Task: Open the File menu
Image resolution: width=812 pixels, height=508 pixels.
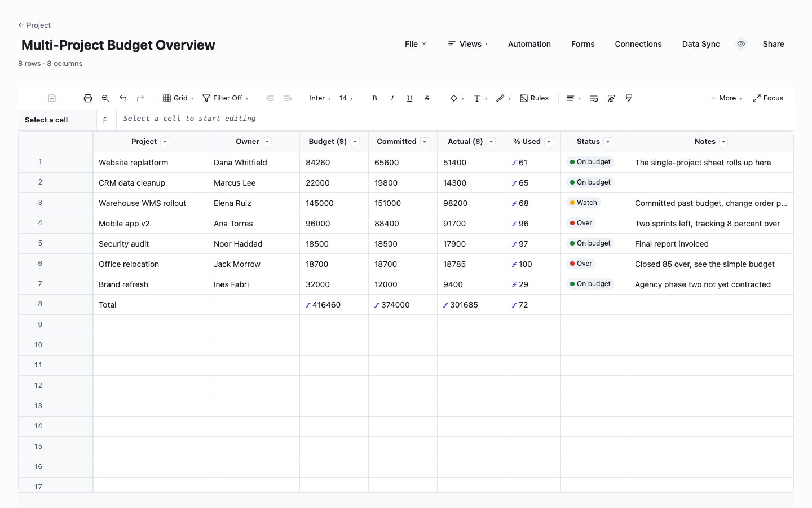Action: pyautogui.click(x=416, y=44)
